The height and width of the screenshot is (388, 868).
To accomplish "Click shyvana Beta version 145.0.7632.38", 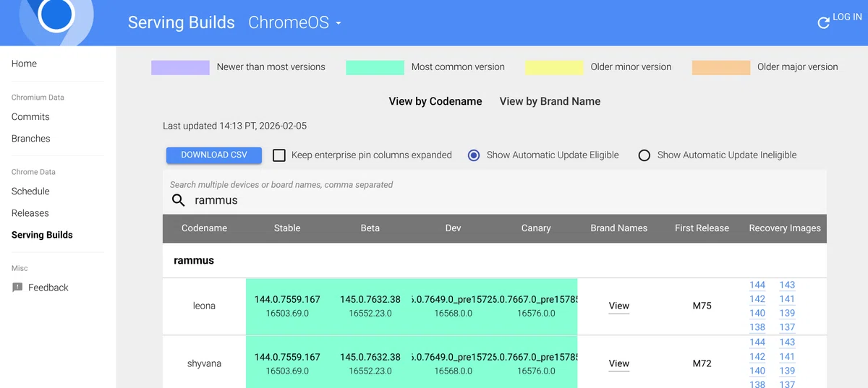I will pyautogui.click(x=370, y=357).
